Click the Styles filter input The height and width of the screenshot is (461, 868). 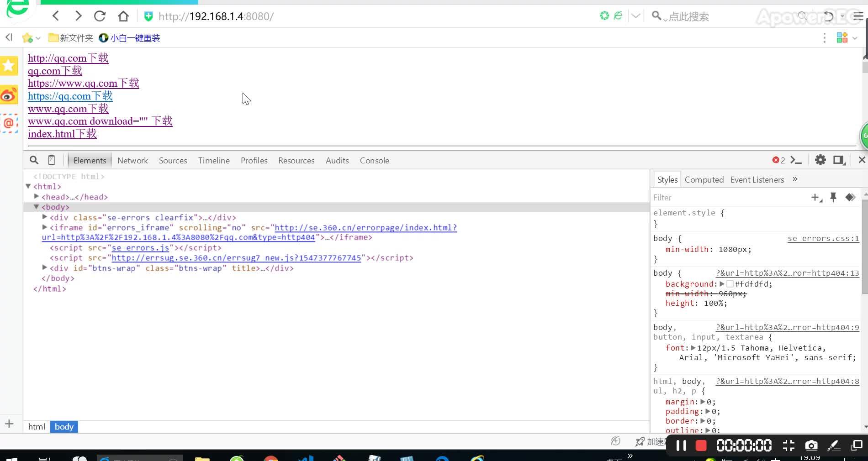point(729,197)
